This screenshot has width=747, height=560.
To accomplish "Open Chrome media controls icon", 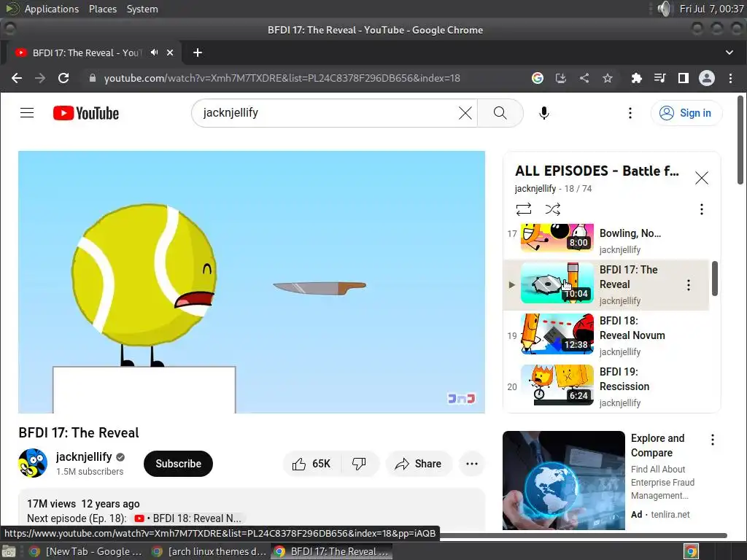I will point(659,78).
